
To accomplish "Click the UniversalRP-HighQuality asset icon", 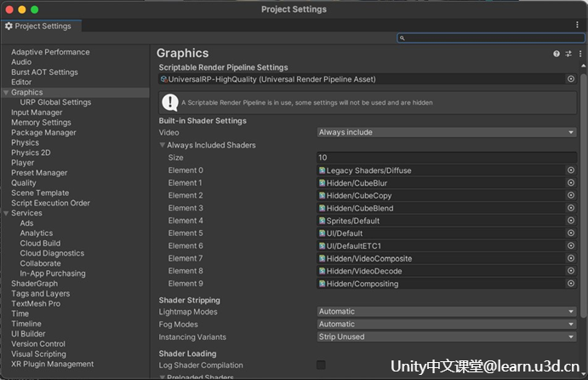I will click(164, 79).
